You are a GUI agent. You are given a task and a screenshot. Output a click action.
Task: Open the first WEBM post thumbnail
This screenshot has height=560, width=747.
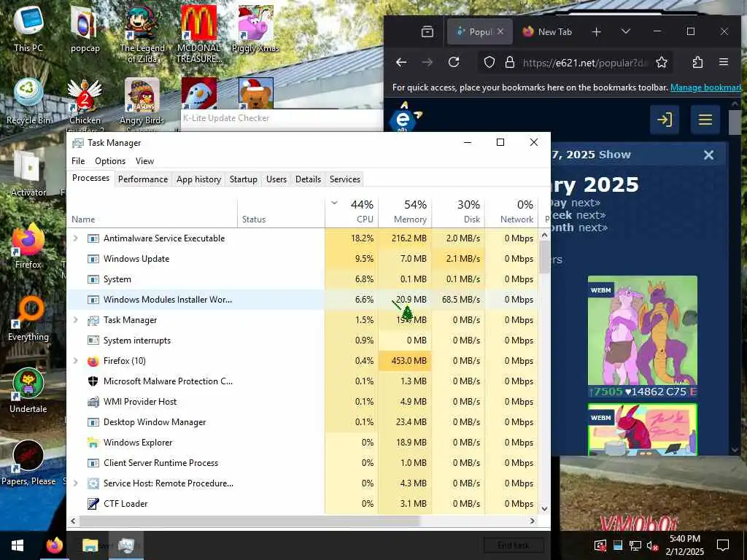[x=642, y=330]
